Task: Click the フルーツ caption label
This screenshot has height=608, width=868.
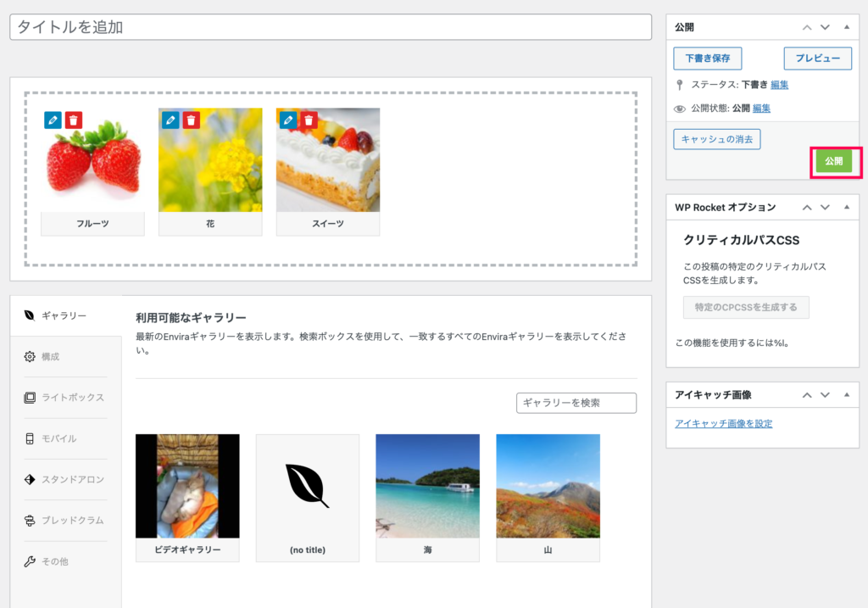Action: click(93, 224)
